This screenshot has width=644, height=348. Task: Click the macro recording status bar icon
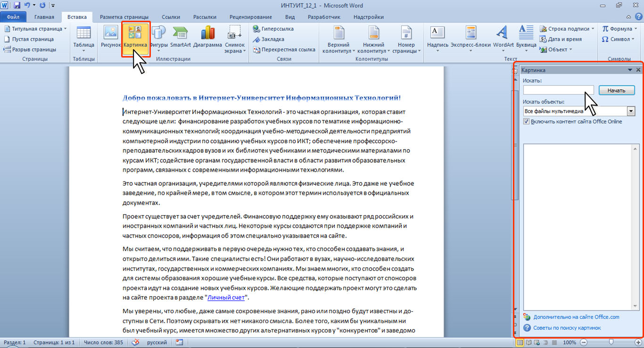coord(179,342)
